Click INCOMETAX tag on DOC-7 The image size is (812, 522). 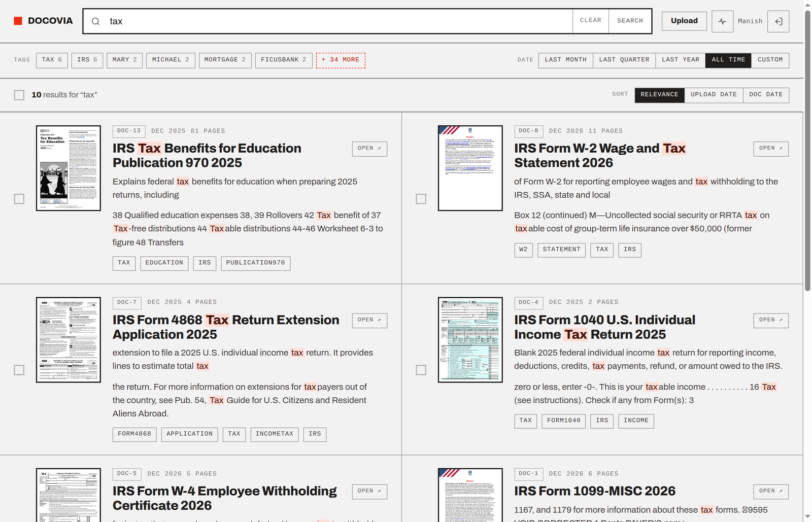click(275, 434)
